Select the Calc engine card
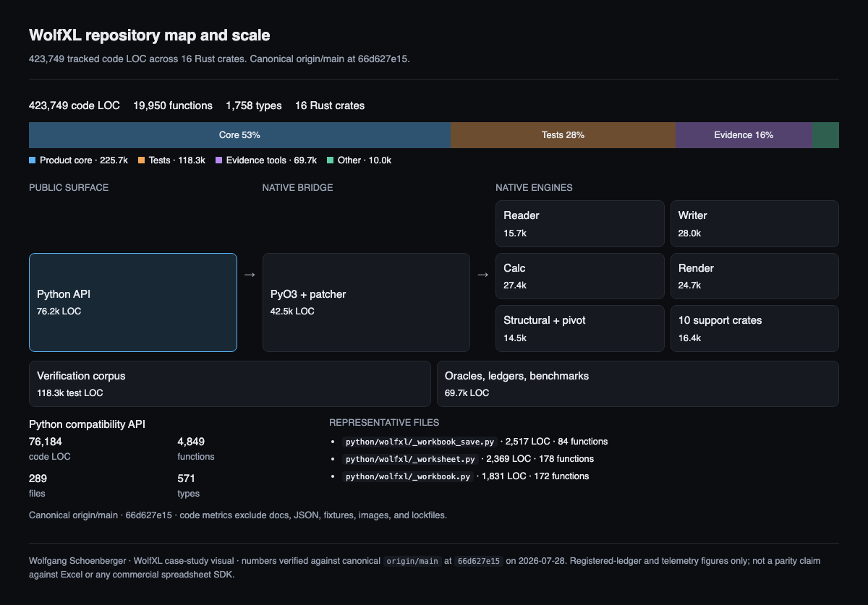The width and height of the screenshot is (868, 605). pyautogui.click(x=580, y=276)
